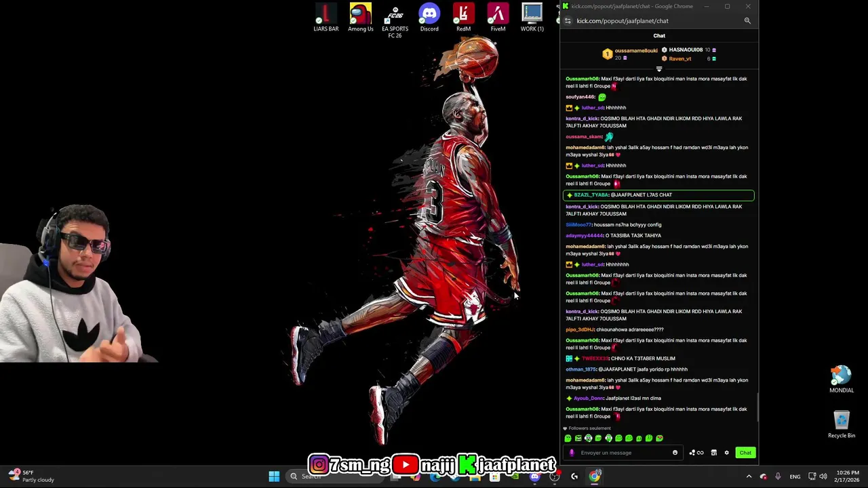868x488 pixels.
Task: Open user soufyan446 in chat
Action: 580,97
